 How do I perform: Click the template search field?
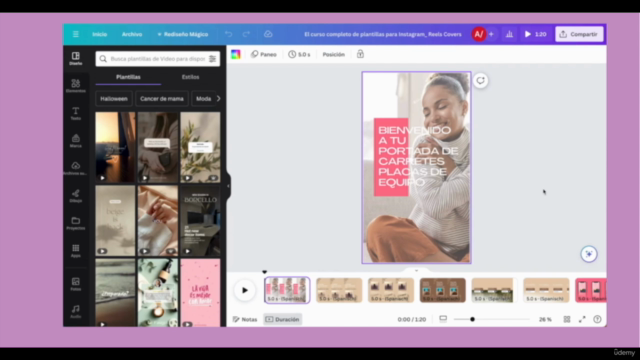[x=158, y=59]
